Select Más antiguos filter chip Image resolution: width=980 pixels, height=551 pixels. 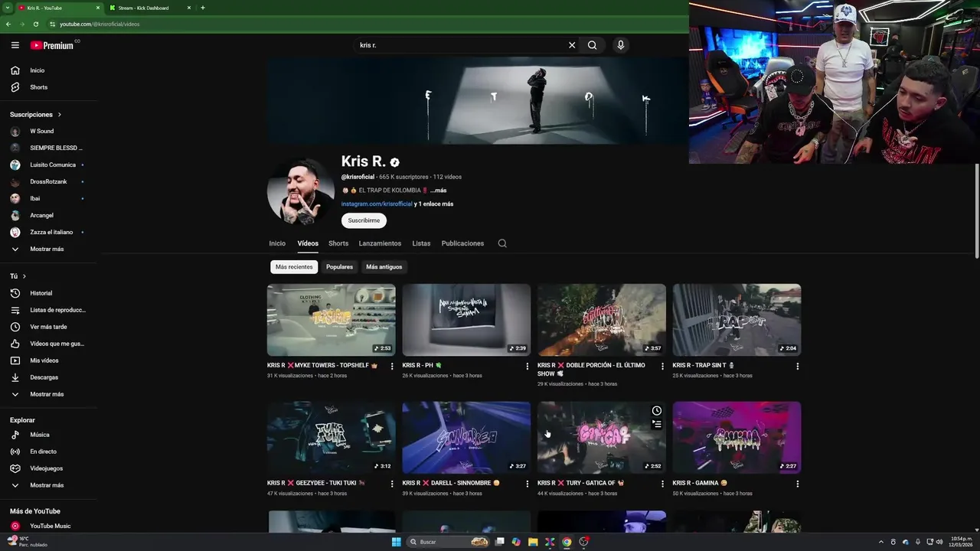point(384,267)
